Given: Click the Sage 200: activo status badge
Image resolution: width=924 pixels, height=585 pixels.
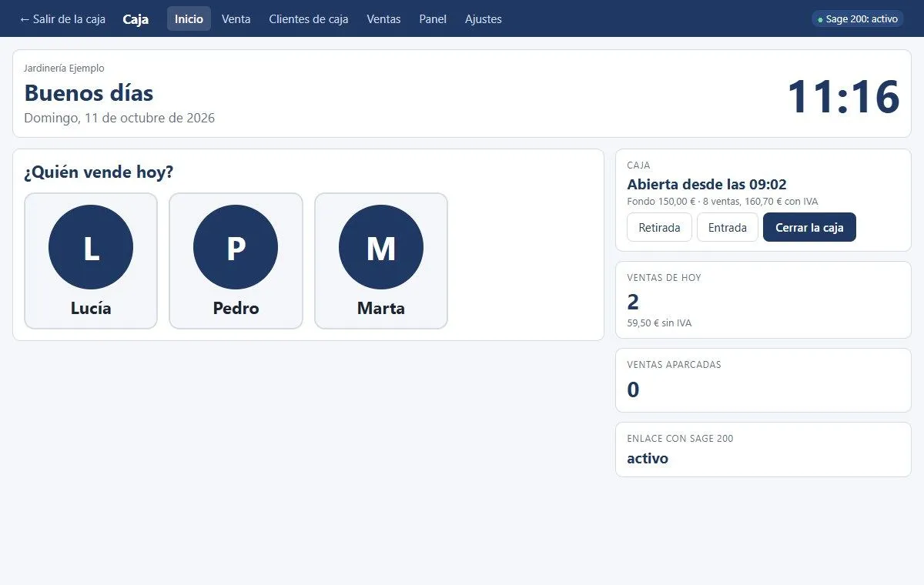Looking at the screenshot, I should tap(858, 19).
